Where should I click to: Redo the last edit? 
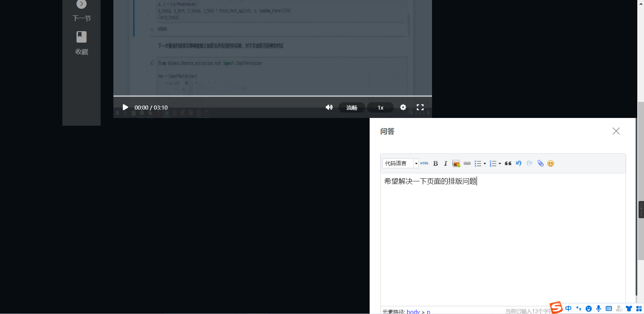pos(529,163)
